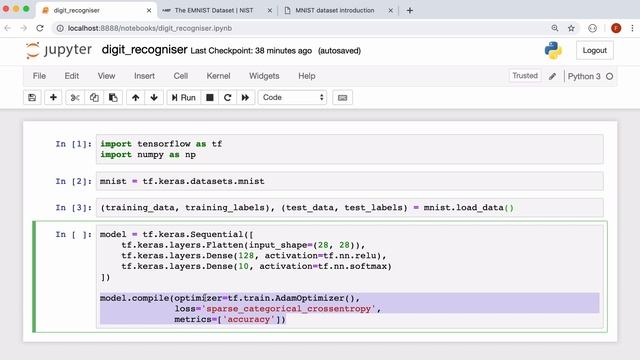Click the browser address bar URL
This screenshot has height=360, width=640.
[x=150, y=28]
